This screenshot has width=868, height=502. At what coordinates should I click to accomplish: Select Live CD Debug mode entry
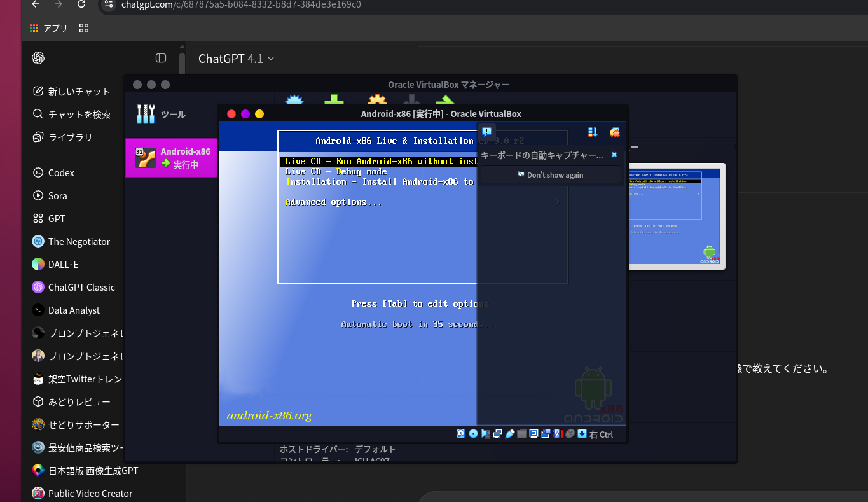pos(336,172)
